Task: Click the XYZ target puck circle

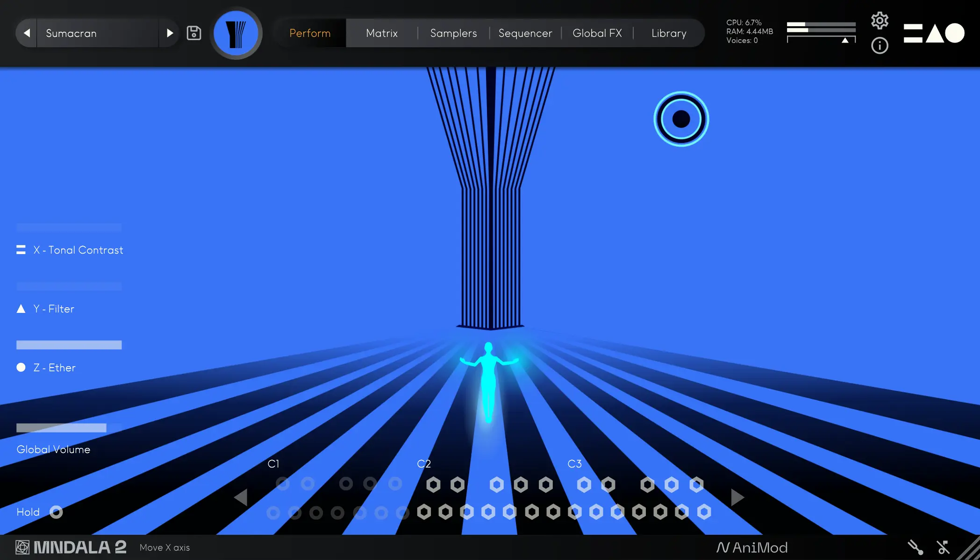Action: coord(681,119)
